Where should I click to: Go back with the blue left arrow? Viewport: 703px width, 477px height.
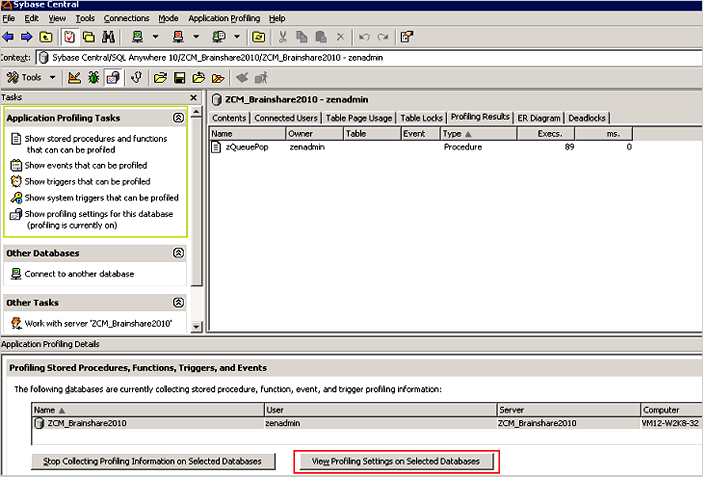click(8, 37)
